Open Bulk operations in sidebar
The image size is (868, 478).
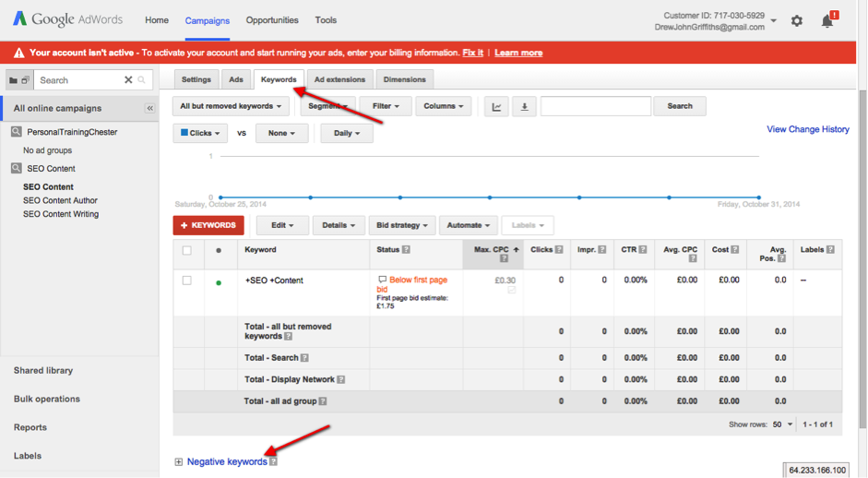[x=47, y=399]
